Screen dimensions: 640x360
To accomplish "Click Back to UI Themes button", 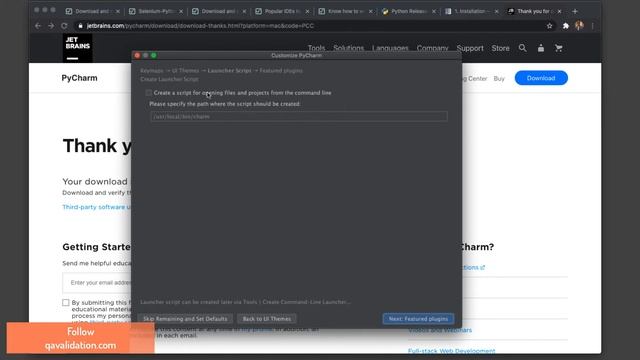I will click(x=267, y=319).
